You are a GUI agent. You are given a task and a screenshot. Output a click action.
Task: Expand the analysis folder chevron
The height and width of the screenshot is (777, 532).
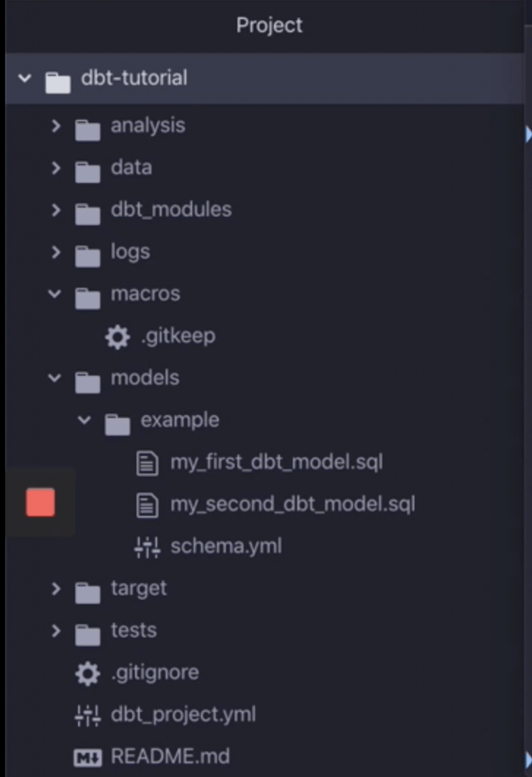point(55,126)
